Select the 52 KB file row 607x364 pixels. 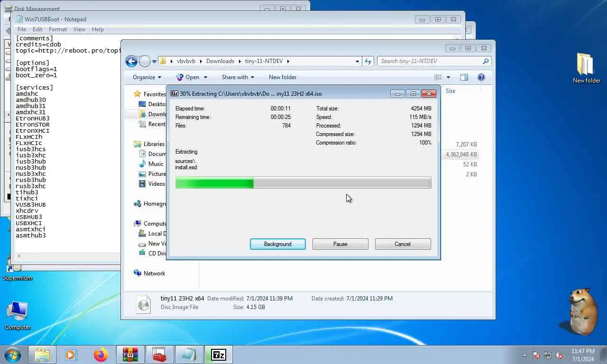tap(469, 164)
